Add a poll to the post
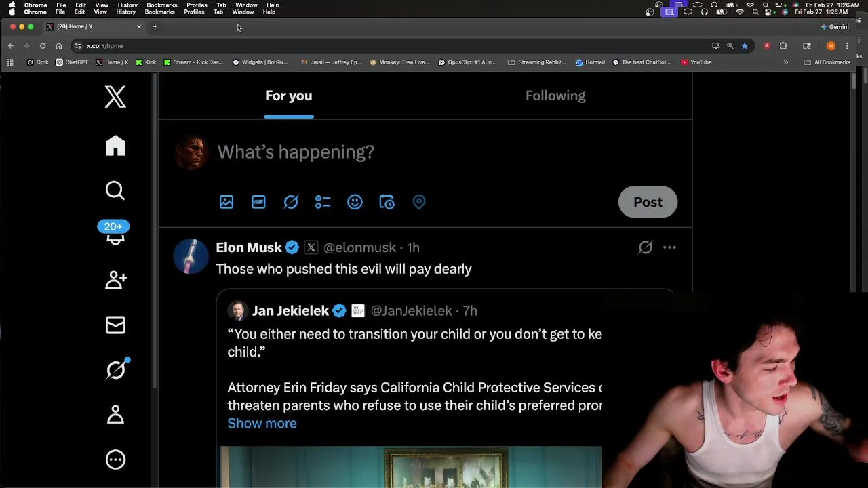The height and width of the screenshot is (488, 868). pyautogui.click(x=323, y=202)
